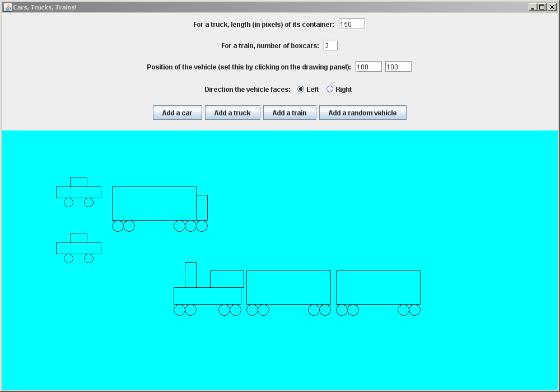Click the Java icon in title bar

pyautogui.click(x=8, y=7)
